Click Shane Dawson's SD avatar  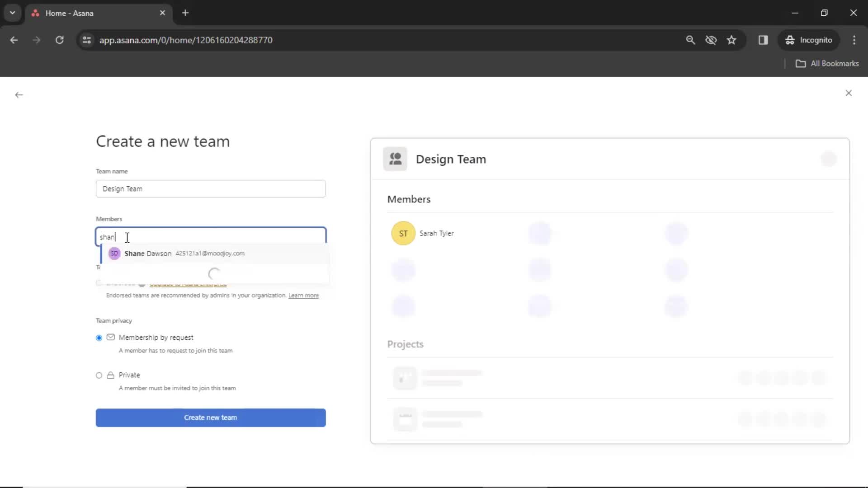tap(114, 253)
